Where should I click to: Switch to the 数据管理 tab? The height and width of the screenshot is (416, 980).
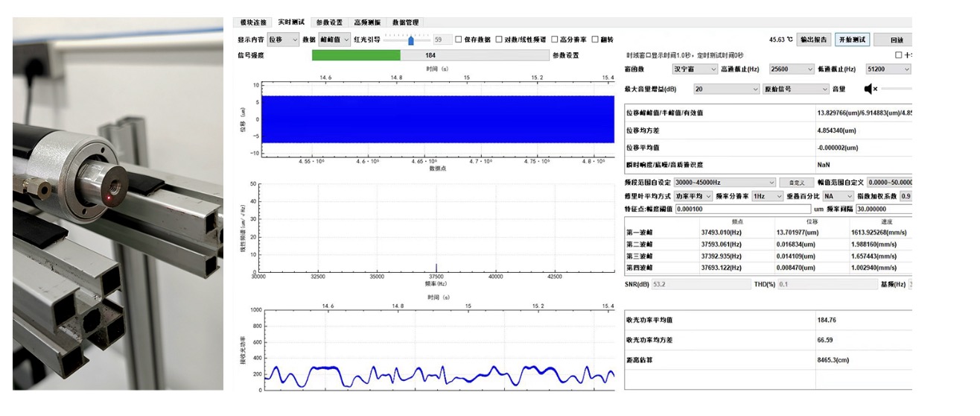pos(406,22)
